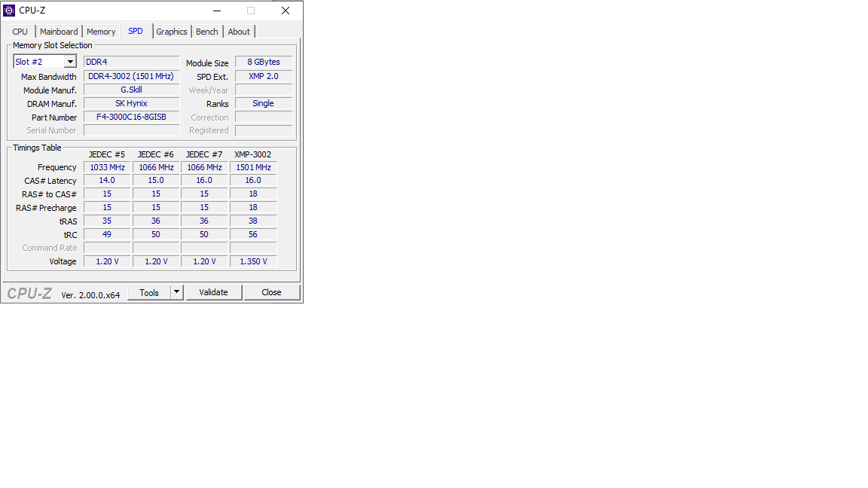Expand the Slot #2 memory slot dropdown
Screen dimensions: 868x488
tap(70, 62)
